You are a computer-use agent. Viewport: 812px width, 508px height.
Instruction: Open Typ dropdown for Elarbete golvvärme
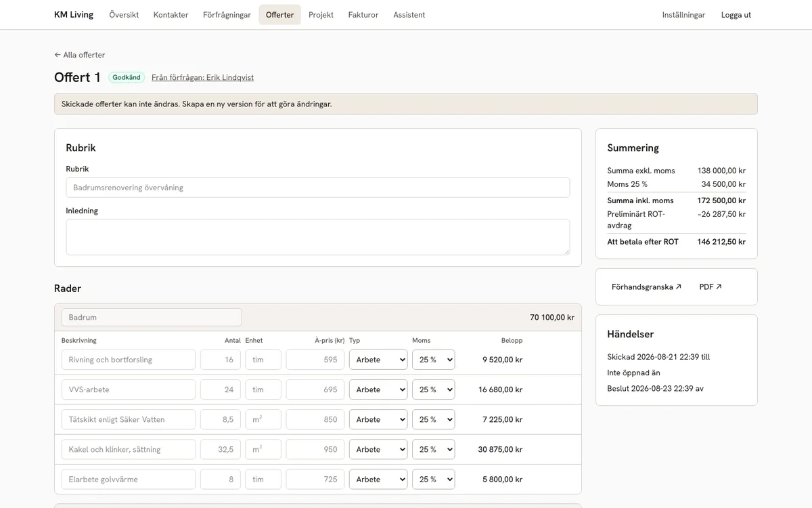[x=378, y=479]
